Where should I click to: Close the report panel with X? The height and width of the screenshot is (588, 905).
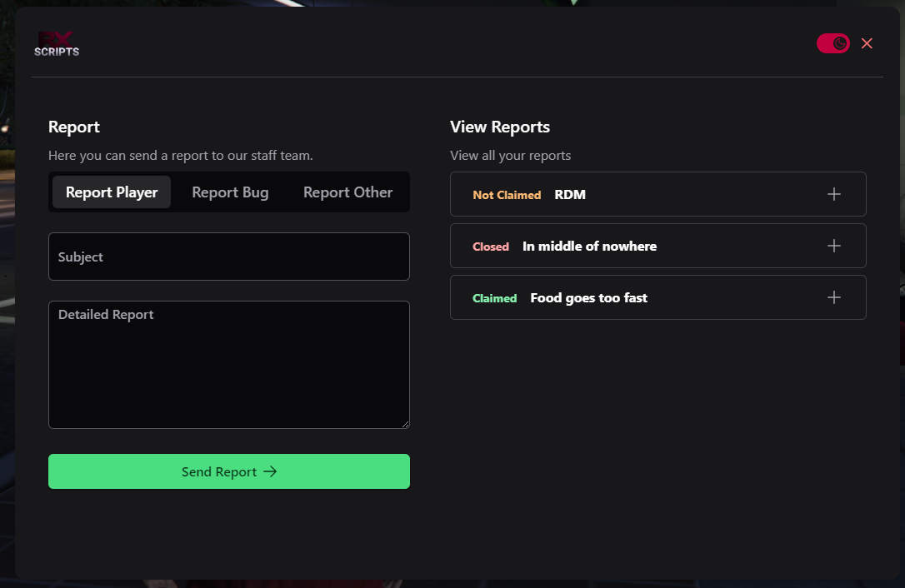[867, 43]
